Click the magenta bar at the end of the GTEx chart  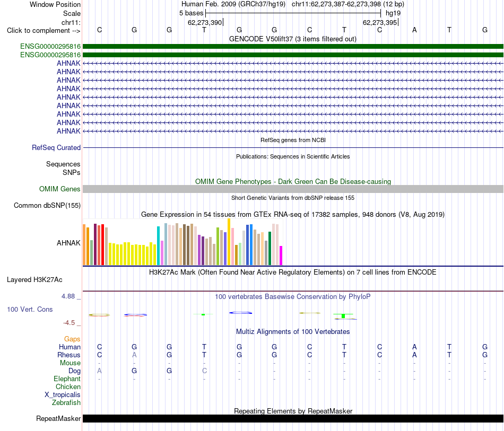(281, 256)
